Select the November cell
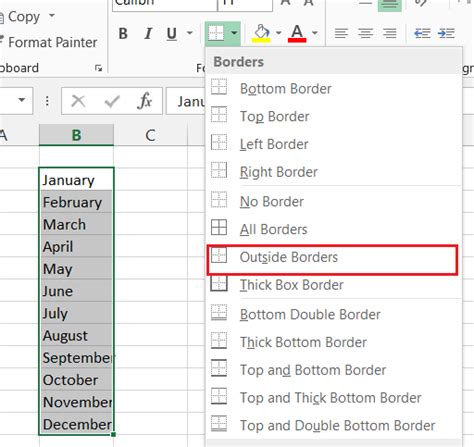 point(76,402)
